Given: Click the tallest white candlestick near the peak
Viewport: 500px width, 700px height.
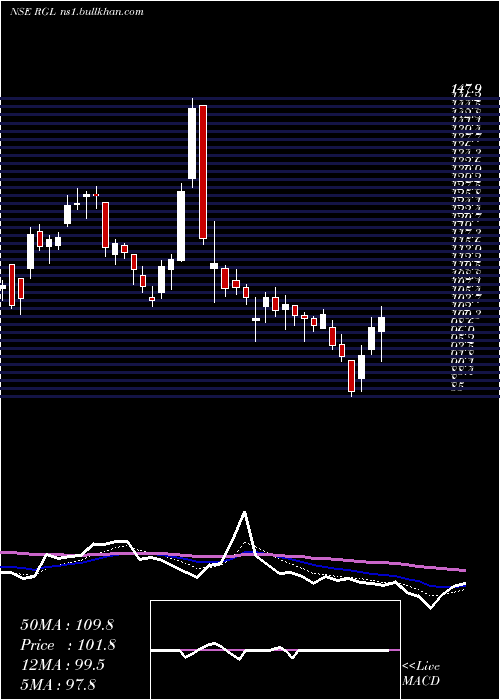Looking at the screenshot, I should click(192, 144).
